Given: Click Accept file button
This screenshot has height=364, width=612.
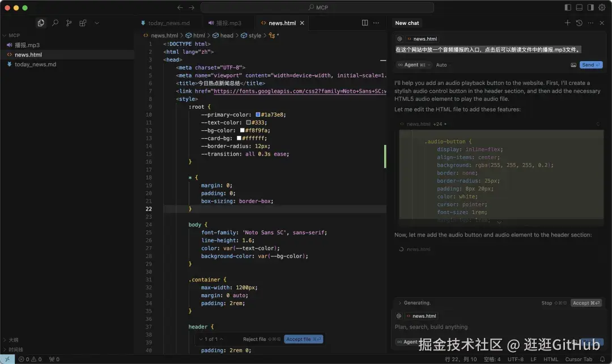Looking at the screenshot, I should pyautogui.click(x=304, y=339).
